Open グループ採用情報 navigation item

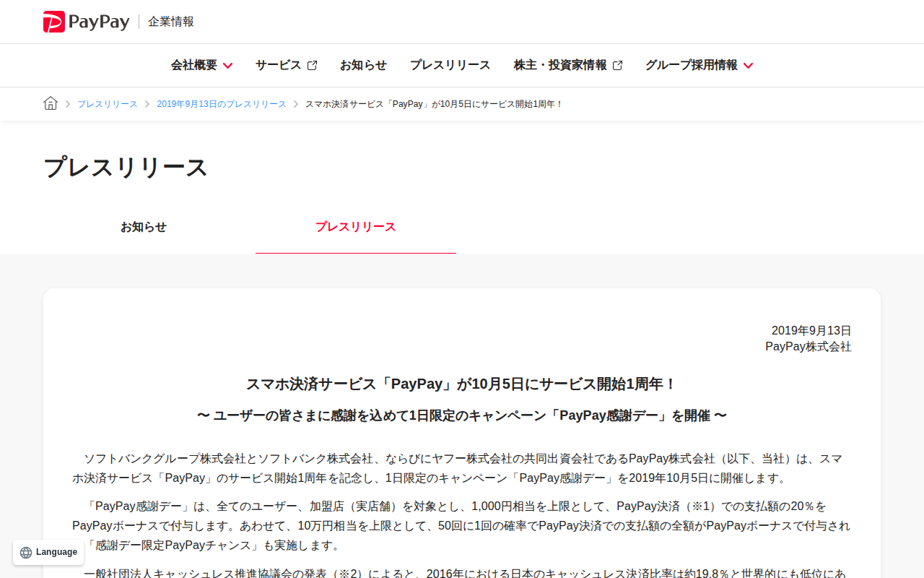(699, 65)
